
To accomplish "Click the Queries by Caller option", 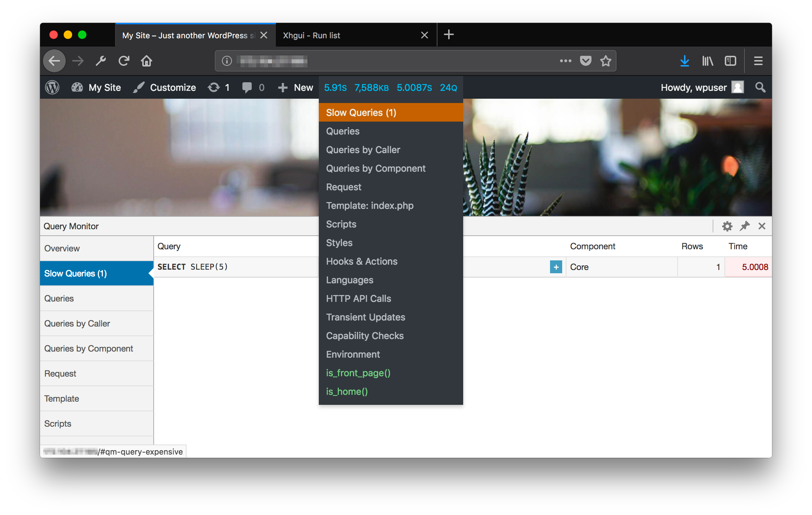I will tap(364, 150).
